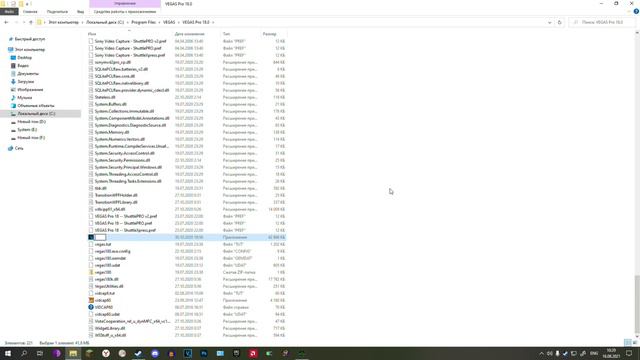640x360 pixels.
Task: Open the Windows Start menu
Action: 8,353
